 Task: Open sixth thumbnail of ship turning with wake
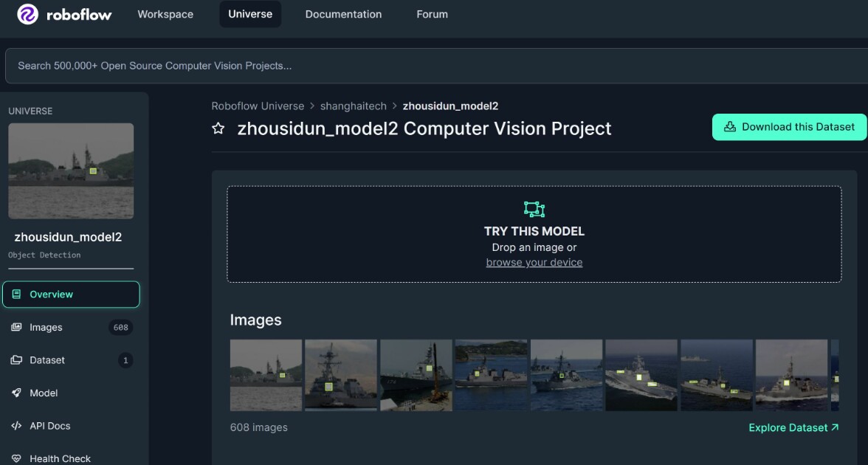pyautogui.click(x=641, y=375)
